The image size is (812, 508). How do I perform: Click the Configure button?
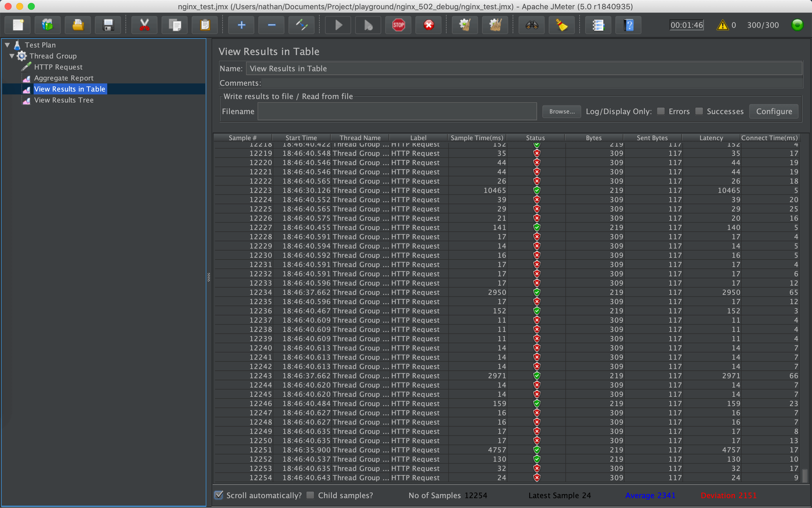tap(774, 111)
